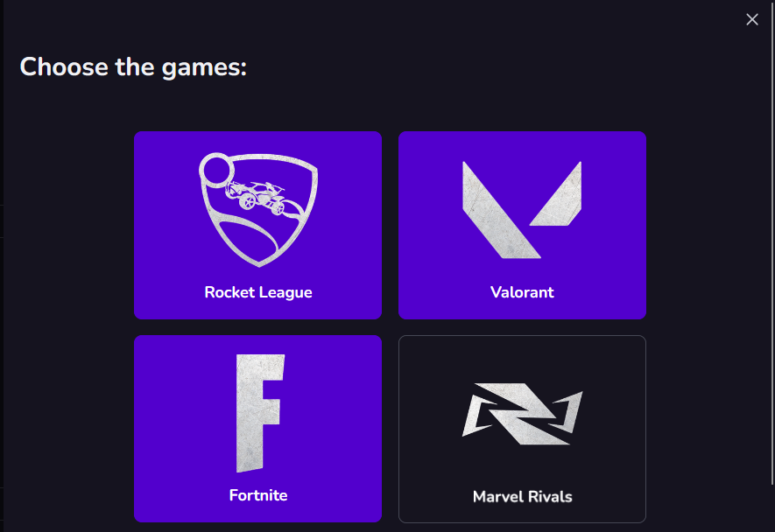The width and height of the screenshot is (775, 532).
Task: Deselect the highlighted Rocket League game card
Action: [257, 225]
